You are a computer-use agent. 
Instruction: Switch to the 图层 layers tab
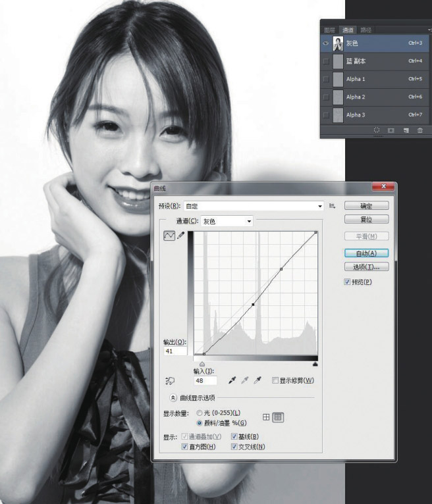(x=329, y=30)
